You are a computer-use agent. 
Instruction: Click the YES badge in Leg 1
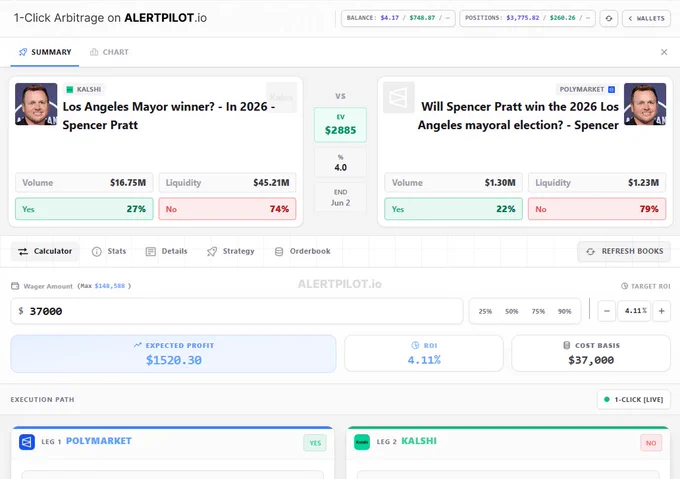(x=315, y=443)
